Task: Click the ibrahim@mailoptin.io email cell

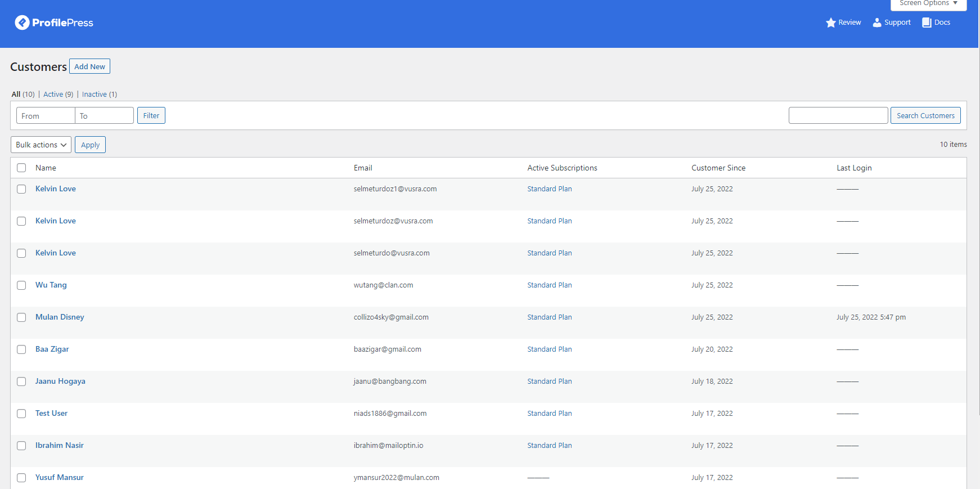Action: tap(389, 445)
